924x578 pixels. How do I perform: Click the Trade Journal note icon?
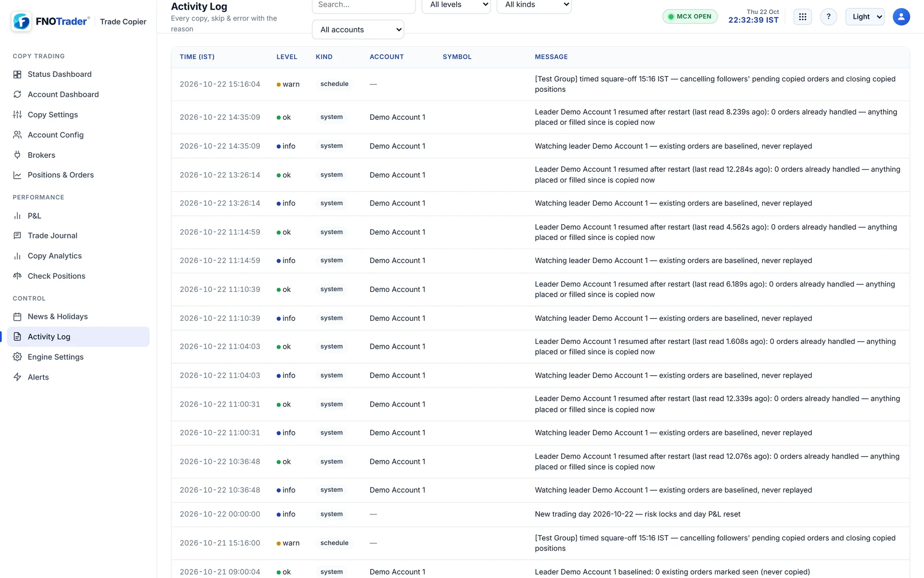(x=17, y=236)
